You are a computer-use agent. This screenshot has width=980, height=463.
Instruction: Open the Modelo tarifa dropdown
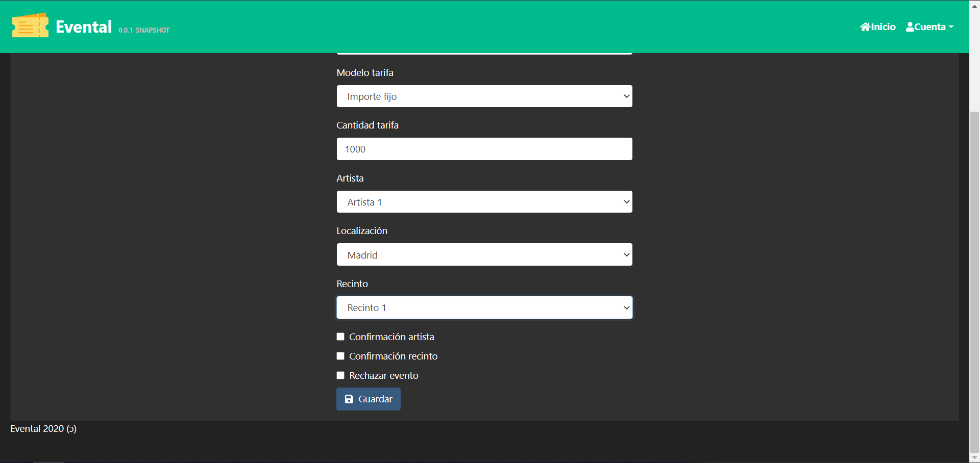484,96
